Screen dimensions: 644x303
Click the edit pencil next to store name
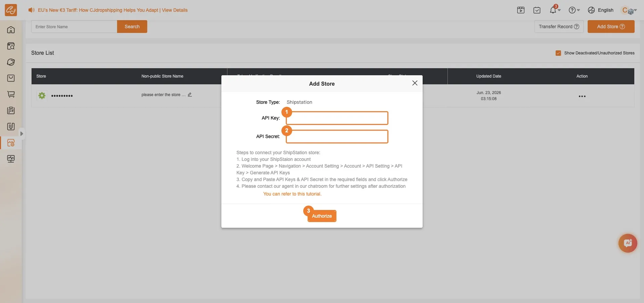[x=190, y=95]
